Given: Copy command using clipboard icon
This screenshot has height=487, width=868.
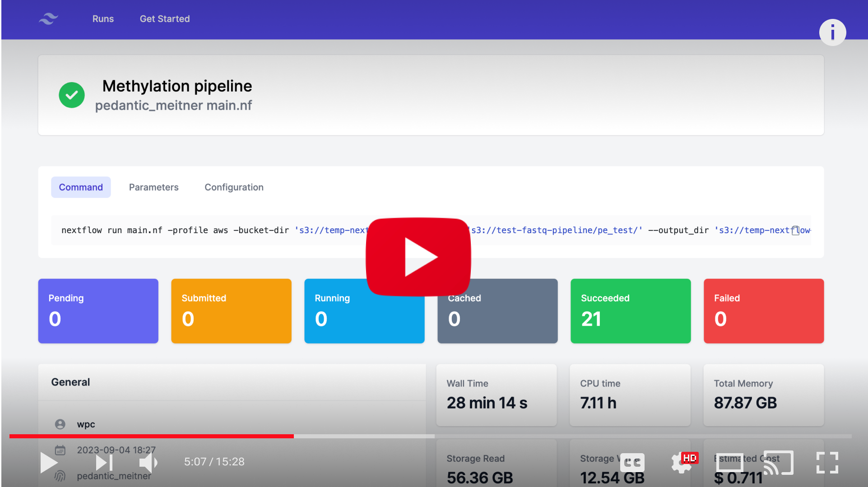Looking at the screenshot, I should [795, 230].
